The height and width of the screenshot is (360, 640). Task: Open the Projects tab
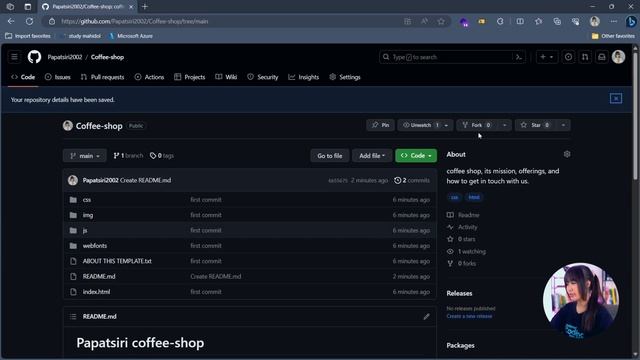click(190, 77)
